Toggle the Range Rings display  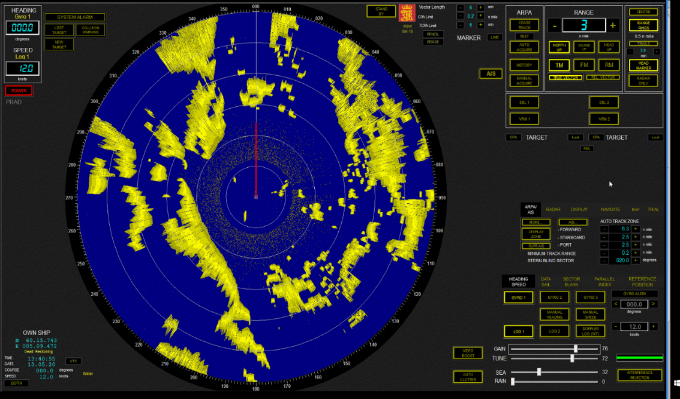click(643, 25)
